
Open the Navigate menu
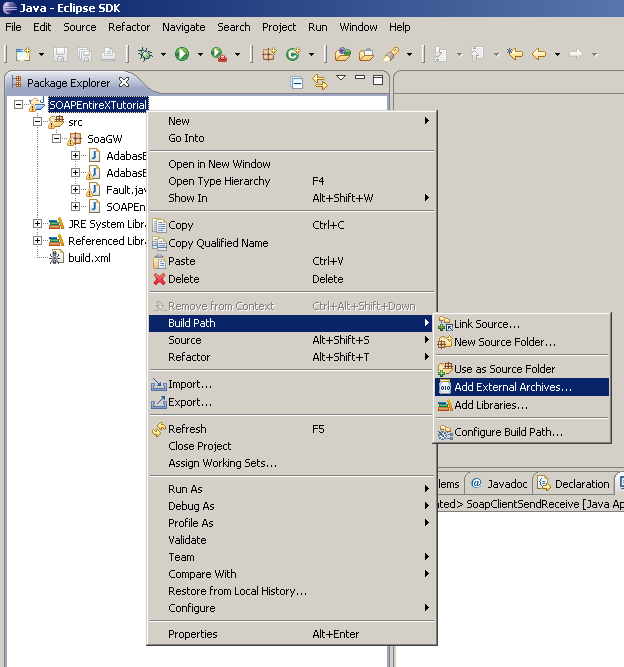[183, 27]
